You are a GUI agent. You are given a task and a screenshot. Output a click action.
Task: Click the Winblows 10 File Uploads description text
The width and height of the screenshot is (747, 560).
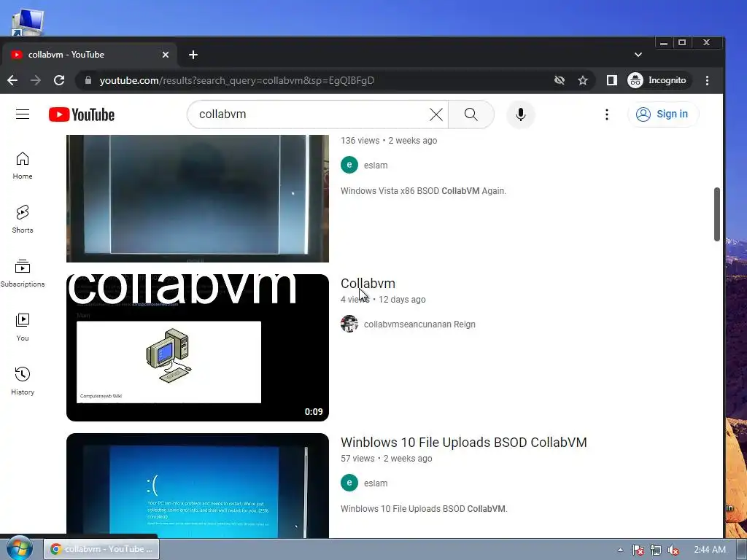(424, 508)
